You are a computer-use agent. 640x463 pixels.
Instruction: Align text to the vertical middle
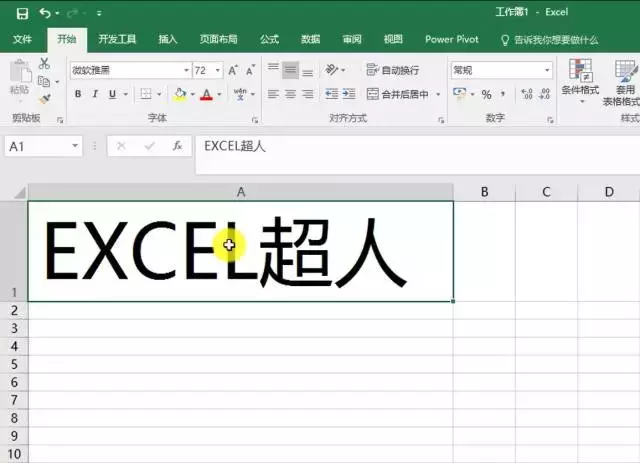point(290,70)
